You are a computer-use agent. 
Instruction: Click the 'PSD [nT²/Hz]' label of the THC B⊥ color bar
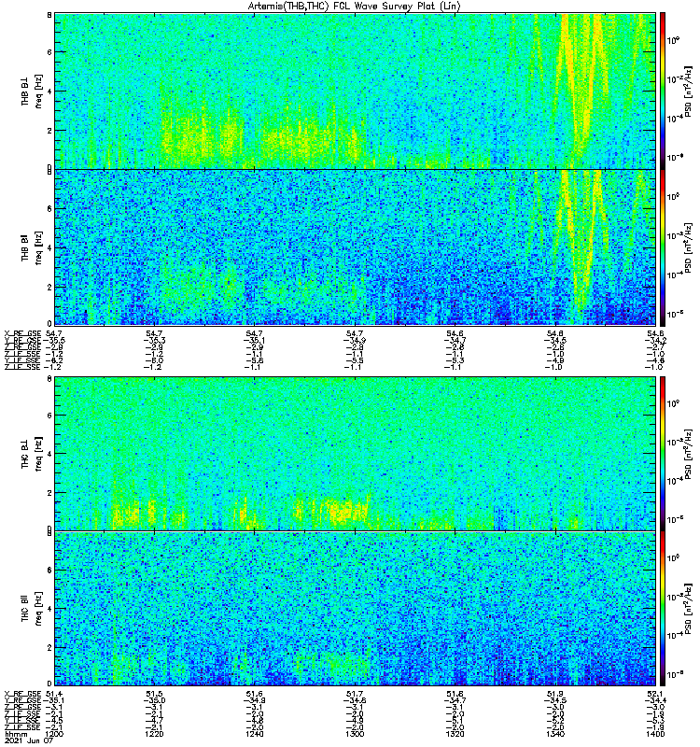(x=688, y=454)
